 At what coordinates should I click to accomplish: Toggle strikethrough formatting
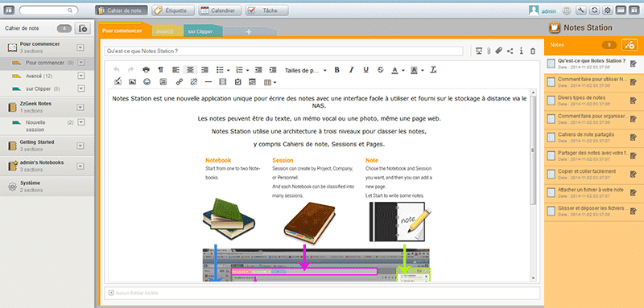[x=380, y=70]
